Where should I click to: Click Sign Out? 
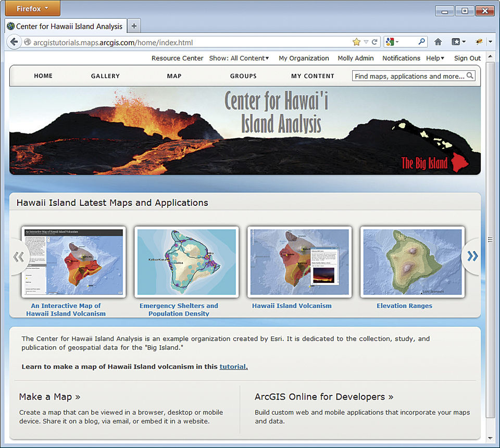(467, 58)
